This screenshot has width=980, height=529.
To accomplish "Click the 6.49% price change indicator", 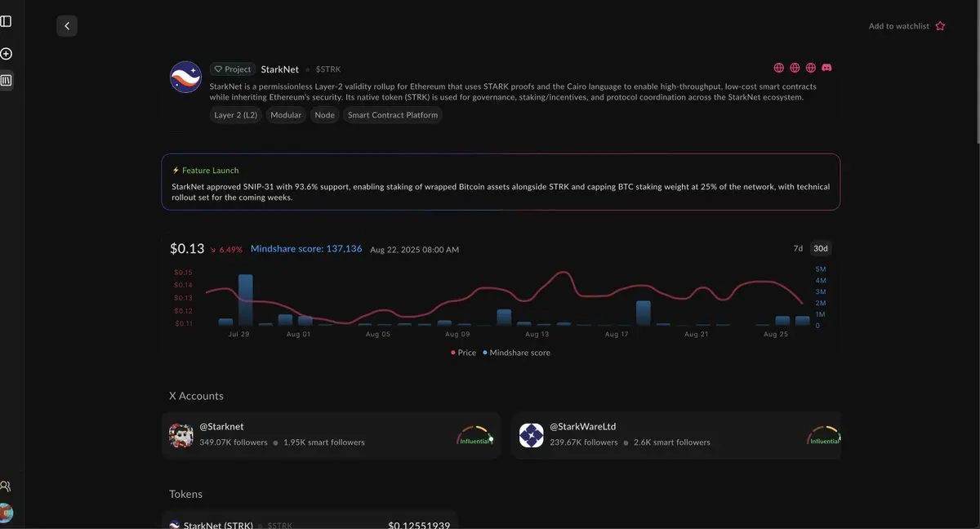I will 226,250.
